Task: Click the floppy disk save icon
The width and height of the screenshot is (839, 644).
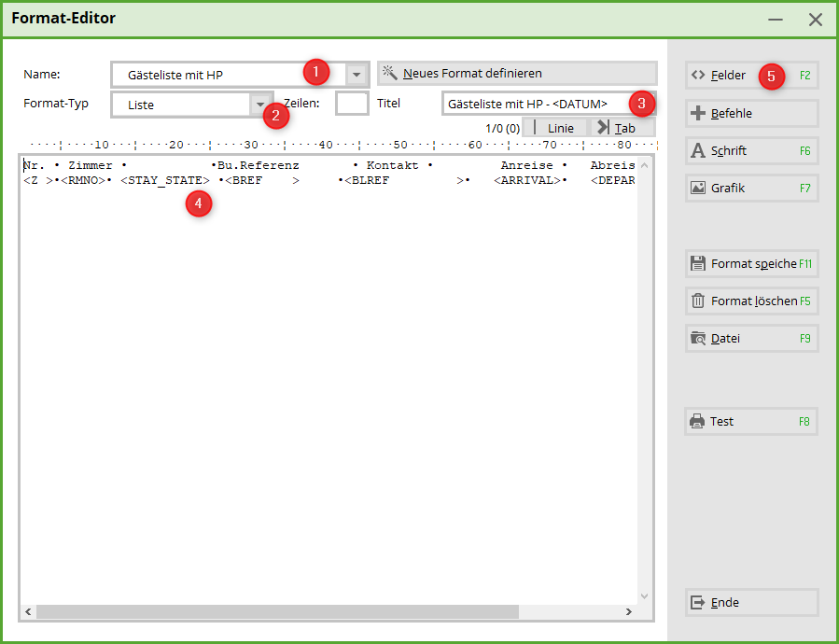Action: tap(698, 263)
